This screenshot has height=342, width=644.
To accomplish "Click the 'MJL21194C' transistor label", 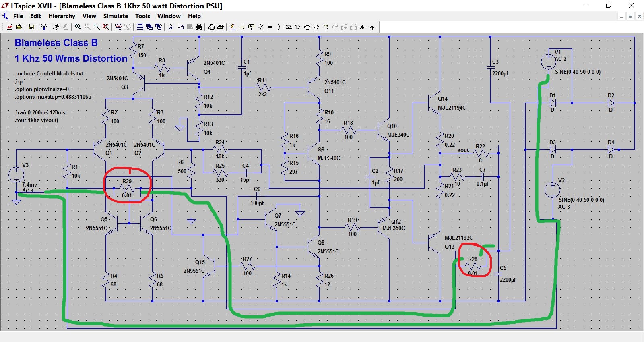I will [x=452, y=108].
